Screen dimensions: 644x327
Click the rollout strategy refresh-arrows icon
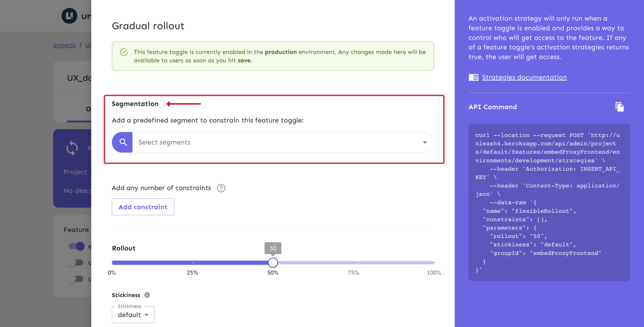point(72,148)
